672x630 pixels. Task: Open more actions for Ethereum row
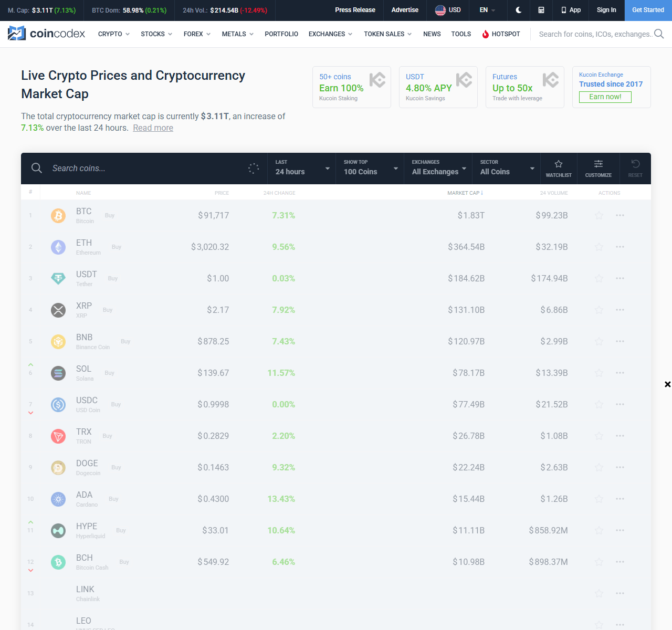click(620, 247)
